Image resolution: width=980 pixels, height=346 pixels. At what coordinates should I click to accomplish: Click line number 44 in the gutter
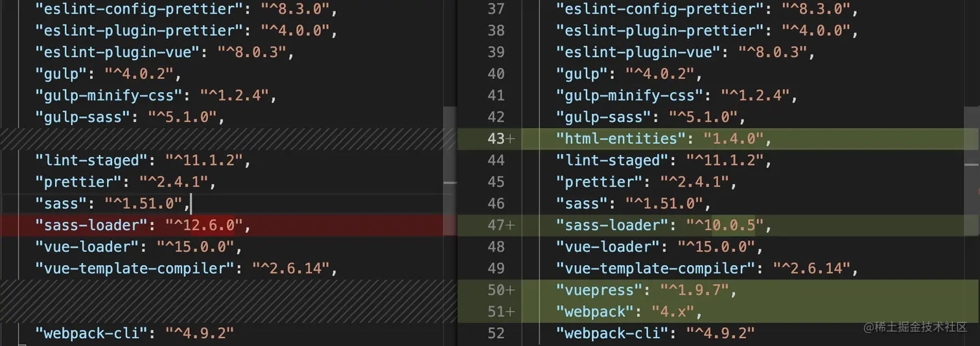coord(496,160)
